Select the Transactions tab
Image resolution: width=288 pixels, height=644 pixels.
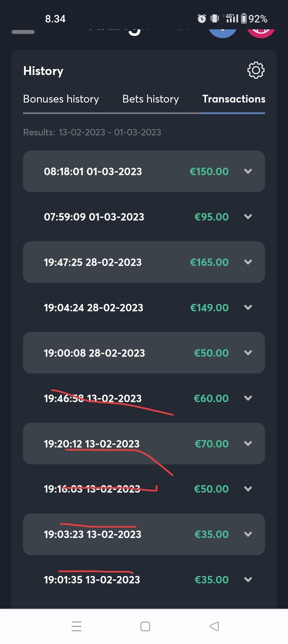tap(234, 99)
